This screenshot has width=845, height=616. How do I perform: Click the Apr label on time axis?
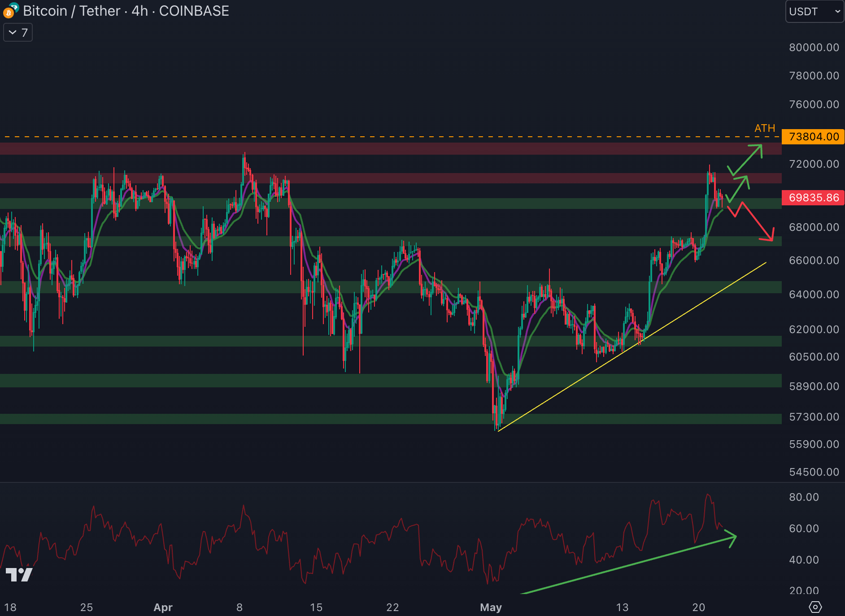163,607
